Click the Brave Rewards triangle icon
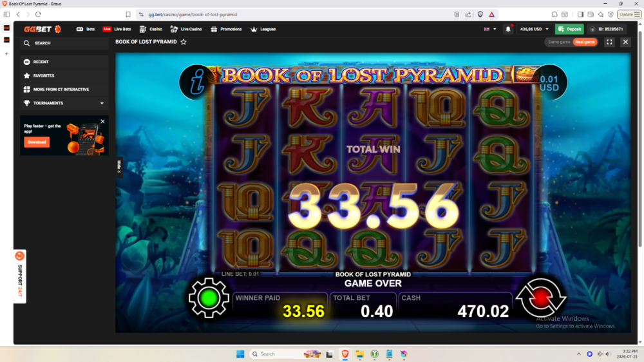Viewport: 644px width, 362px height. tap(491, 14)
